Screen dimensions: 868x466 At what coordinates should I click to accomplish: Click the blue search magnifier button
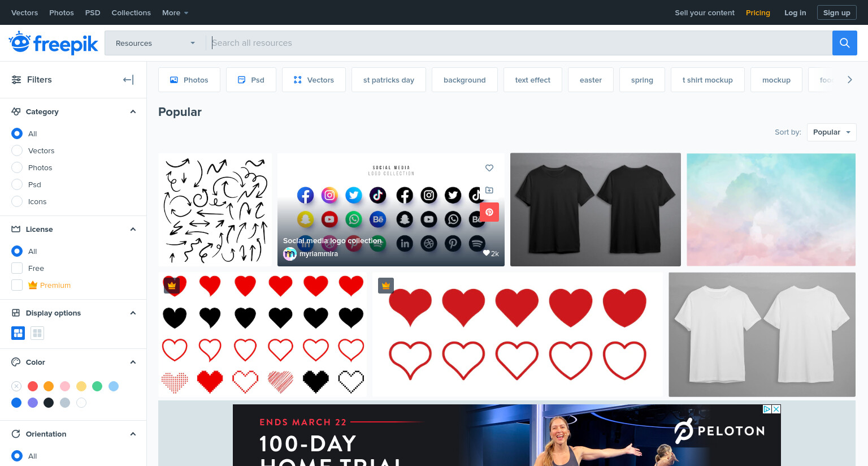(844, 43)
